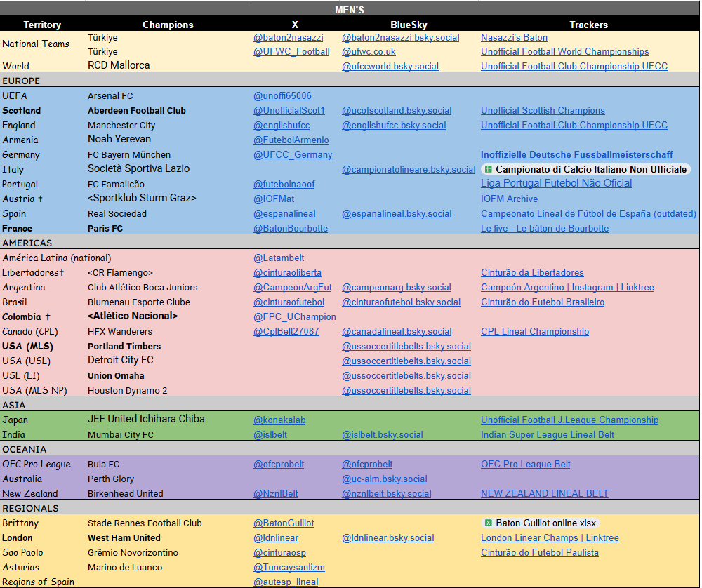Open the @Tuncaysanlizm X link
Viewport: 702px width, 588px height.
point(289,568)
